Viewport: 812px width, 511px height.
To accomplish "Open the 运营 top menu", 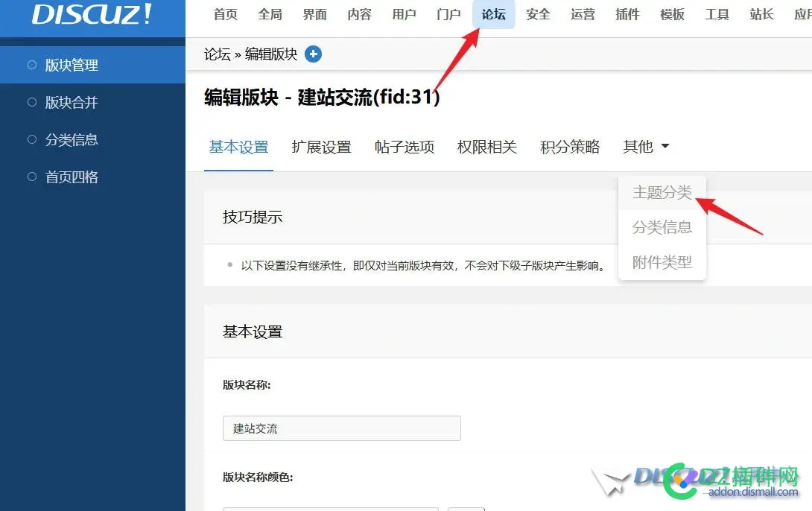I will point(583,14).
